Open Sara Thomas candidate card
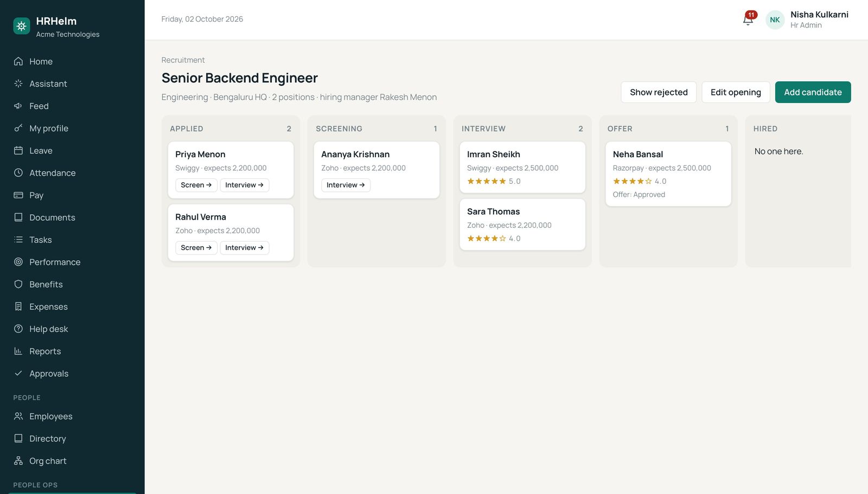 (522, 224)
